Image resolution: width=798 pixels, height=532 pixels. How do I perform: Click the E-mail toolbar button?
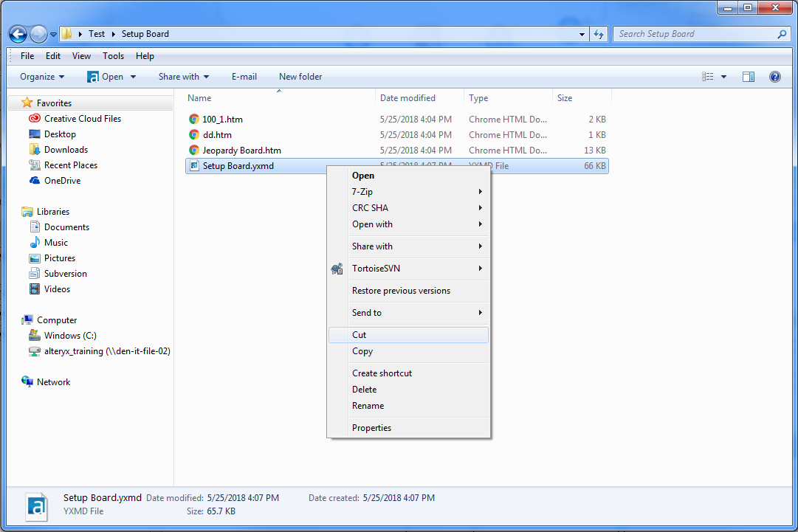[x=244, y=77]
